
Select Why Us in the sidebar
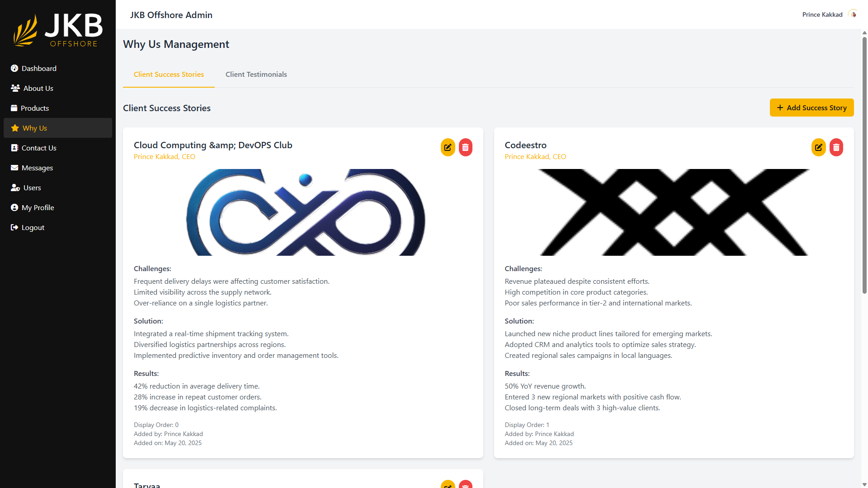pyautogui.click(x=35, y=128)
